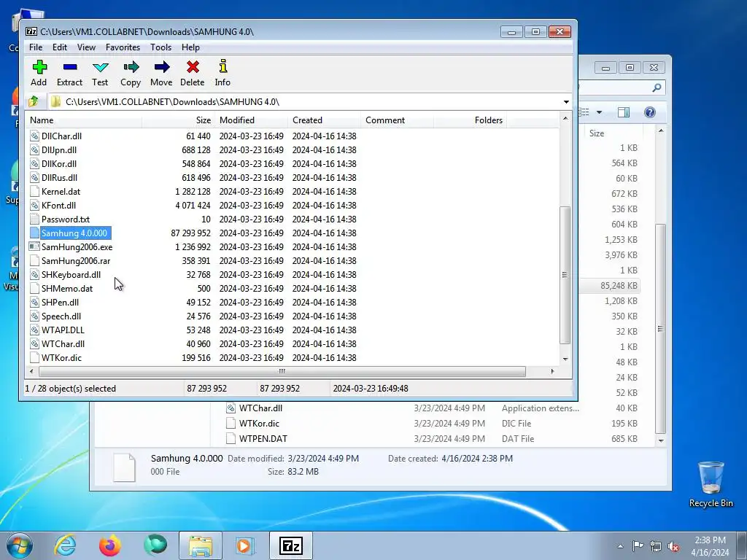Click the Extract toolbar icon
747x560 pixels.
tap(70, 67)
